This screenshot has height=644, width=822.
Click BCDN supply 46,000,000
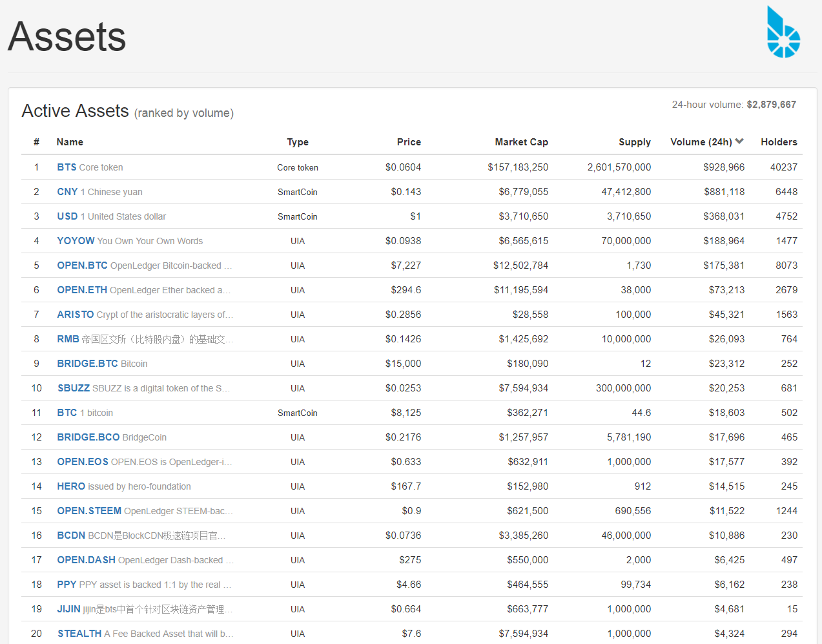(626, 535)
